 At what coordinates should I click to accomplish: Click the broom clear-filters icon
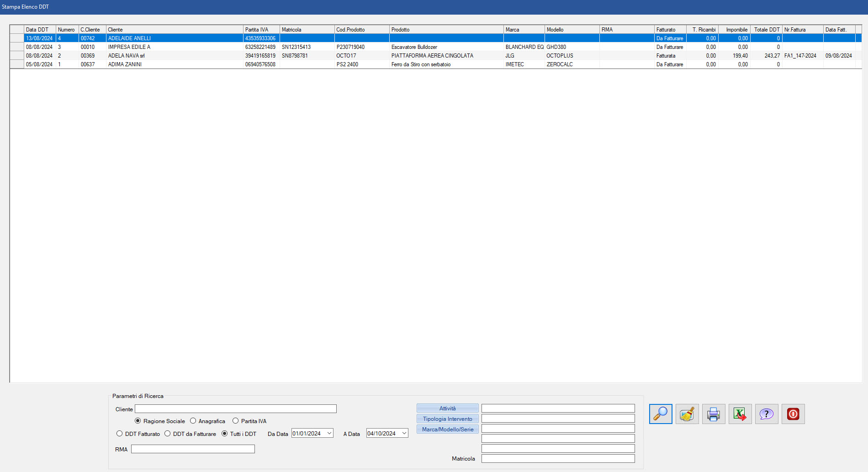[687, 414]
